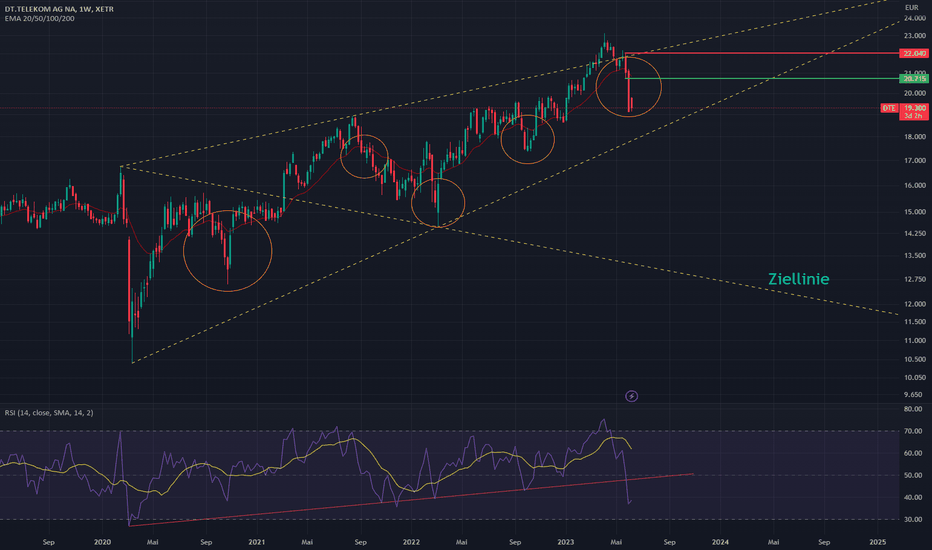Screen dimensions: 932x550
Task: Click the 16.000 price scale value
Action: point(915,186)
